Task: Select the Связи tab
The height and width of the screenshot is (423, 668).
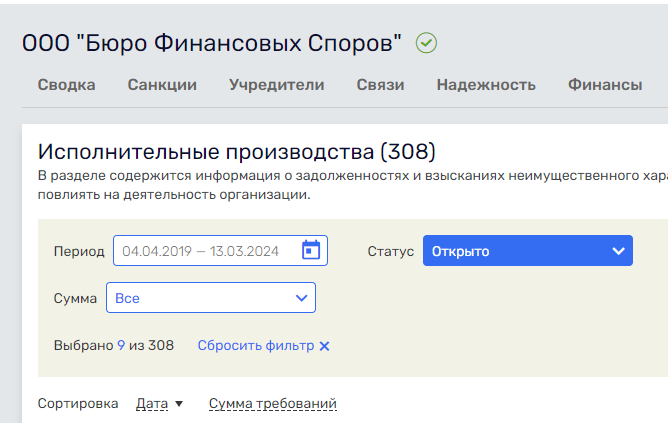Action: 380,85
